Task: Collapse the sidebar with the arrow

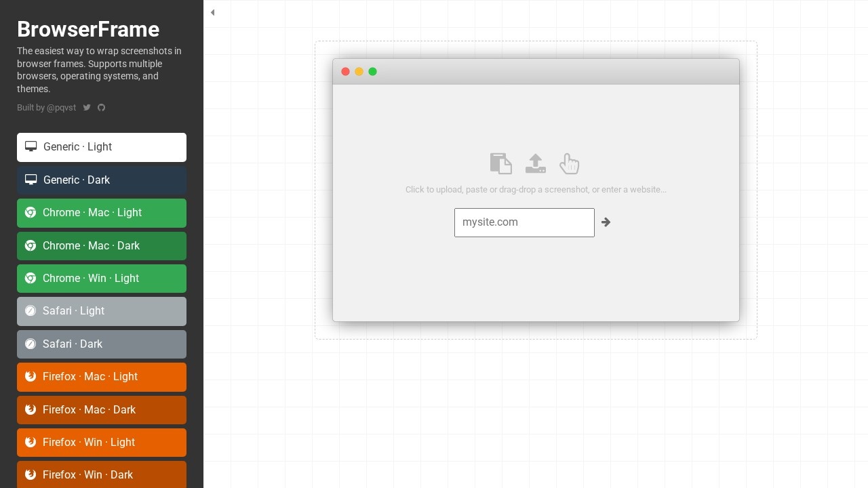Action: [213, 12]
